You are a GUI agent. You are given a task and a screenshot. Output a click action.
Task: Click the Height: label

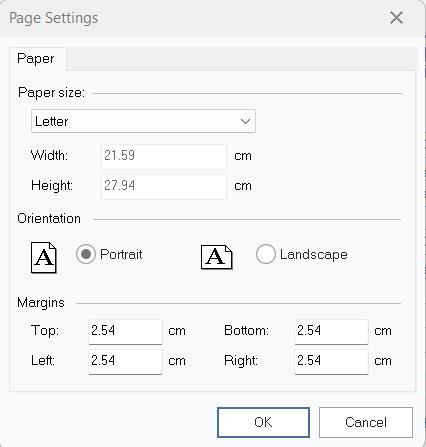(x=52, y=185)
